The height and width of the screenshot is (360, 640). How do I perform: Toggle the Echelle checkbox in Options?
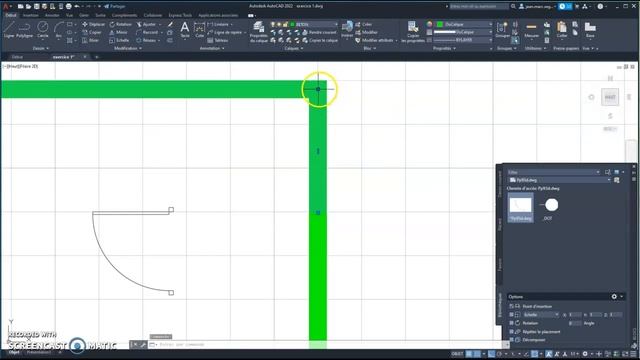coord(511,315)
